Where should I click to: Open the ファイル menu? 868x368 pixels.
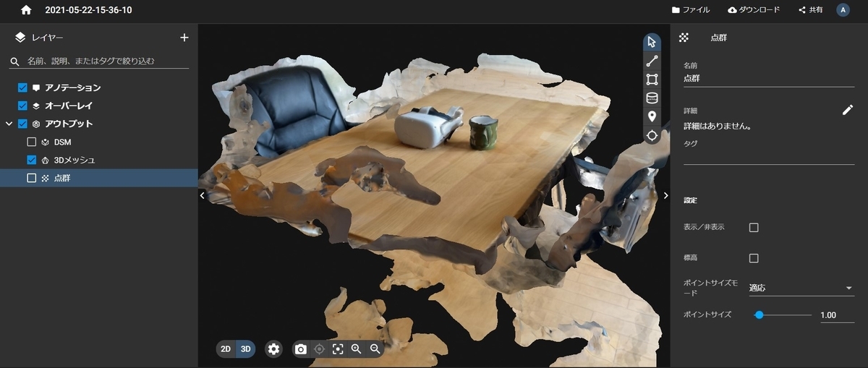tap(691, 10)
